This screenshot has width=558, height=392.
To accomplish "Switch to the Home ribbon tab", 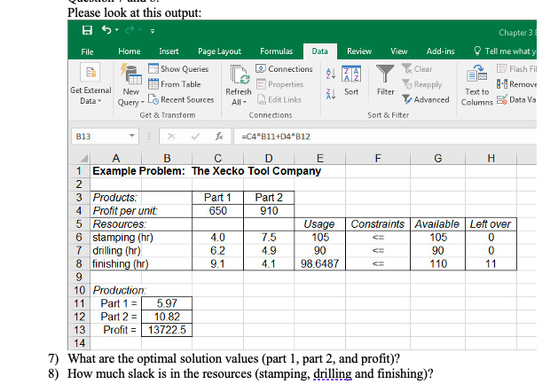I will [130, 51].
